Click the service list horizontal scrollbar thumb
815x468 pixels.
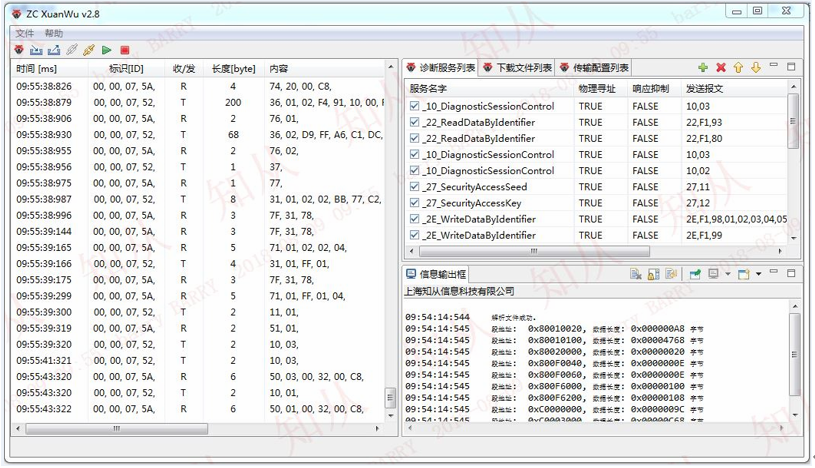tap(534, 251)
